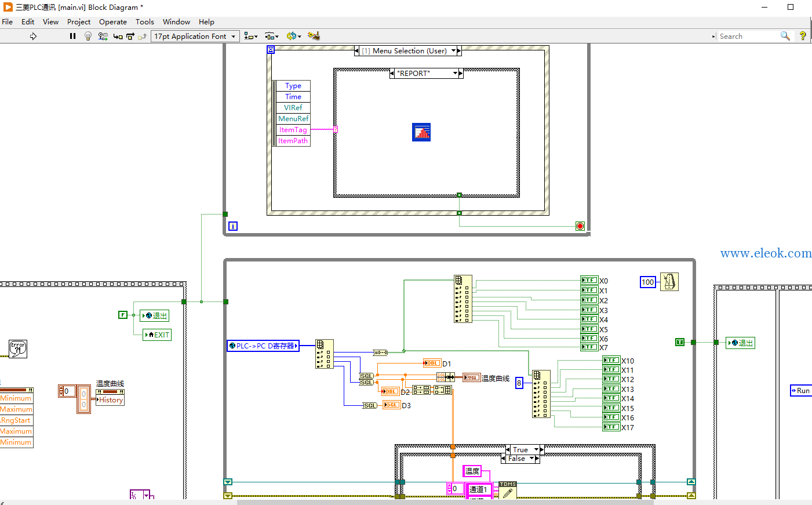Viewport: 812px width, 505px height.
Task: Click the www.eleok.com link
Action: pyautogui.click(x=766, y=253)
